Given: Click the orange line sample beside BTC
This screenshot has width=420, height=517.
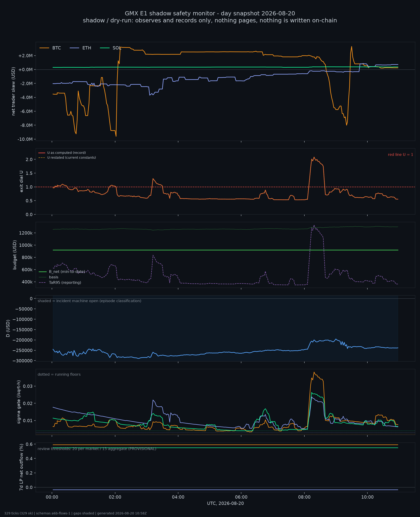Looking at the screenshot, I should point(44,48).
